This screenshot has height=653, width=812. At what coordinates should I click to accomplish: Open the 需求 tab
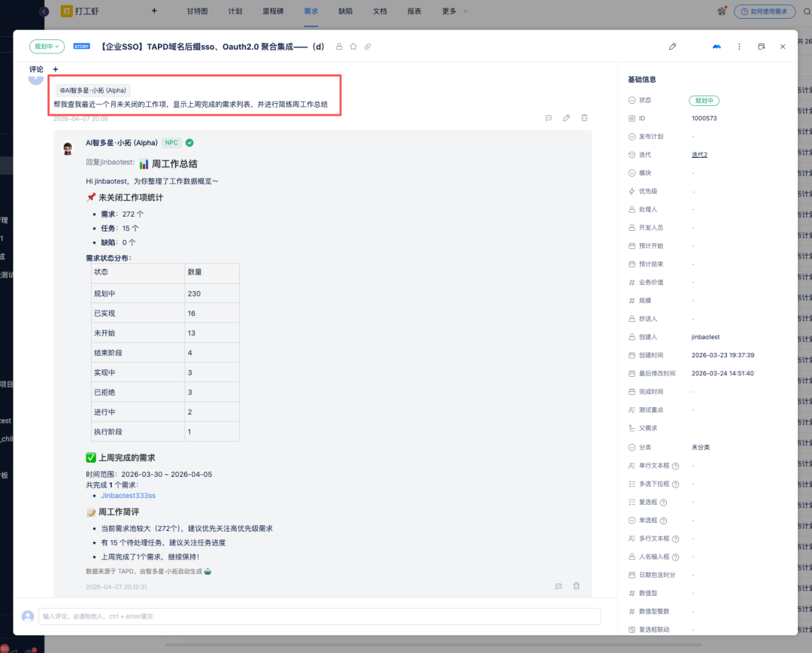pos(311,11)
